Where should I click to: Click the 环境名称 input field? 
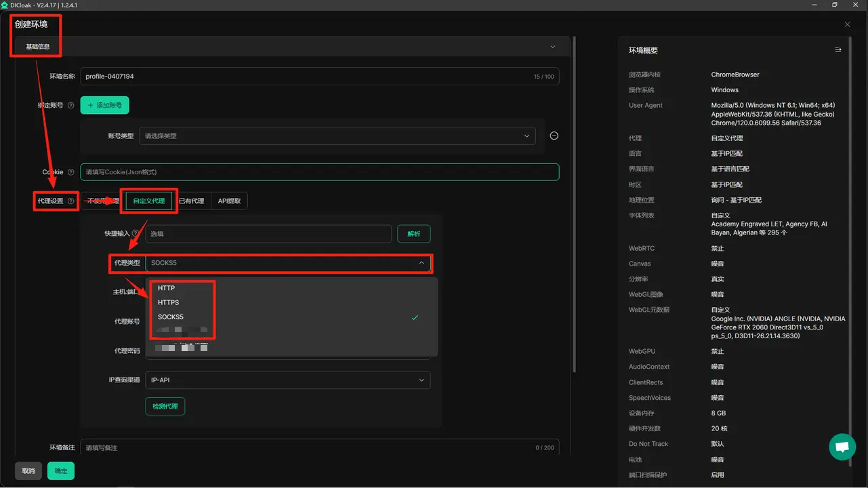(x=305, y=77)
